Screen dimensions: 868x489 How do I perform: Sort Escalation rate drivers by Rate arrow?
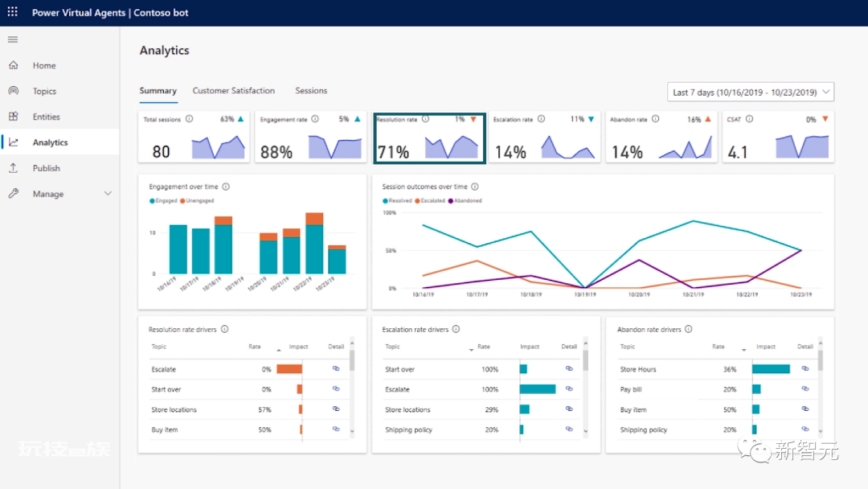coord(471,350)
